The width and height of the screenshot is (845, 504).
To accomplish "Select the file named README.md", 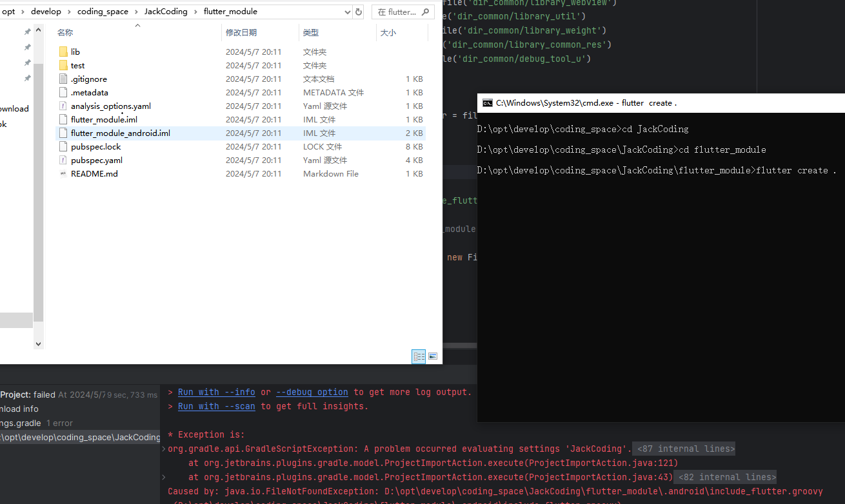I will 94,173.
